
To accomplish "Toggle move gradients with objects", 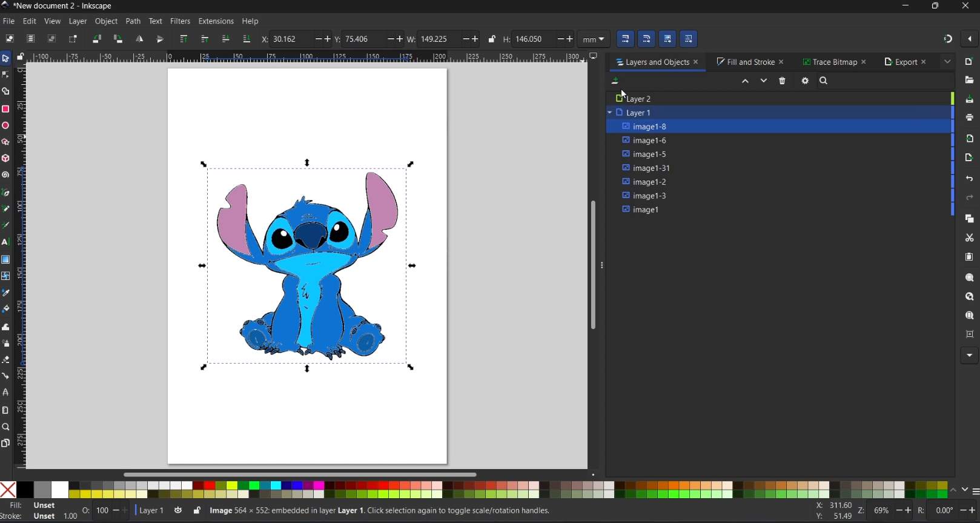I will click(668, 39).
